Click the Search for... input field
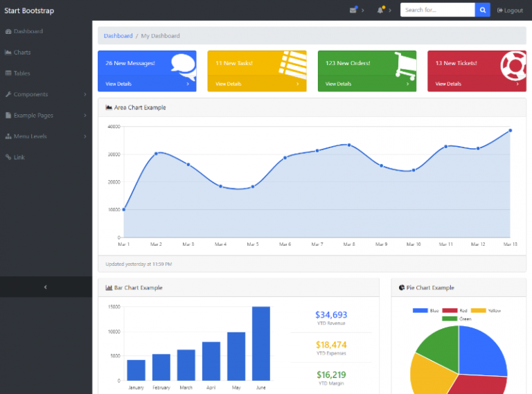Image resolution: width=532 pixels, height=394 pixels. click(x=437, y=10)
